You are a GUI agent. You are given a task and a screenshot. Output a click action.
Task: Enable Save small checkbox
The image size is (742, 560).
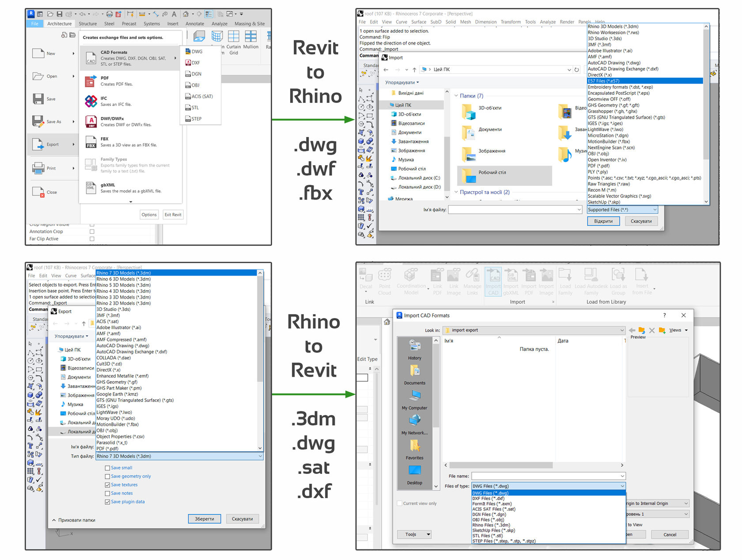coord(107,468)
